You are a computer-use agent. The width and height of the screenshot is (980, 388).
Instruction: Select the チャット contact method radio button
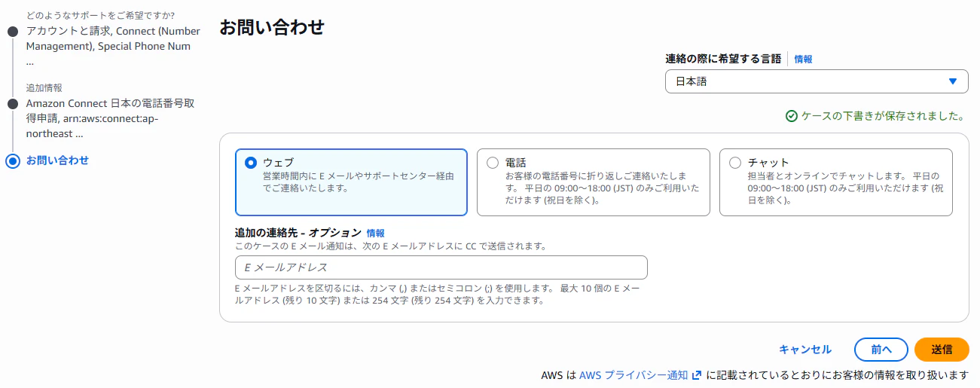click(x=735, y=163)
